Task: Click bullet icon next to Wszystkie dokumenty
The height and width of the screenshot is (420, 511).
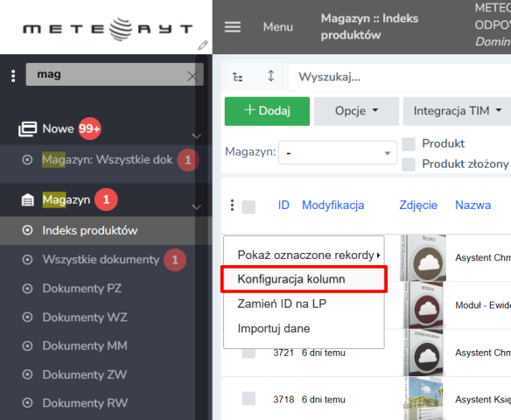Action: click(27, 260)
